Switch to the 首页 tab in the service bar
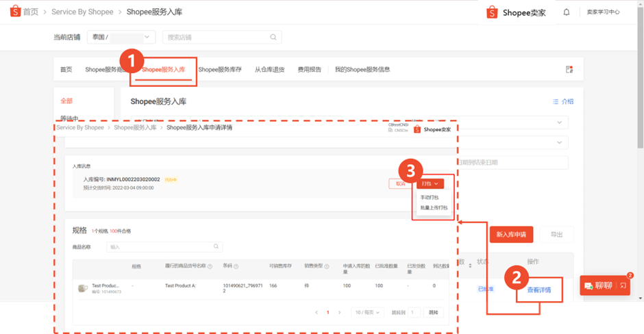Viewport: 644px width, 334px height. [x=66, y=69]
